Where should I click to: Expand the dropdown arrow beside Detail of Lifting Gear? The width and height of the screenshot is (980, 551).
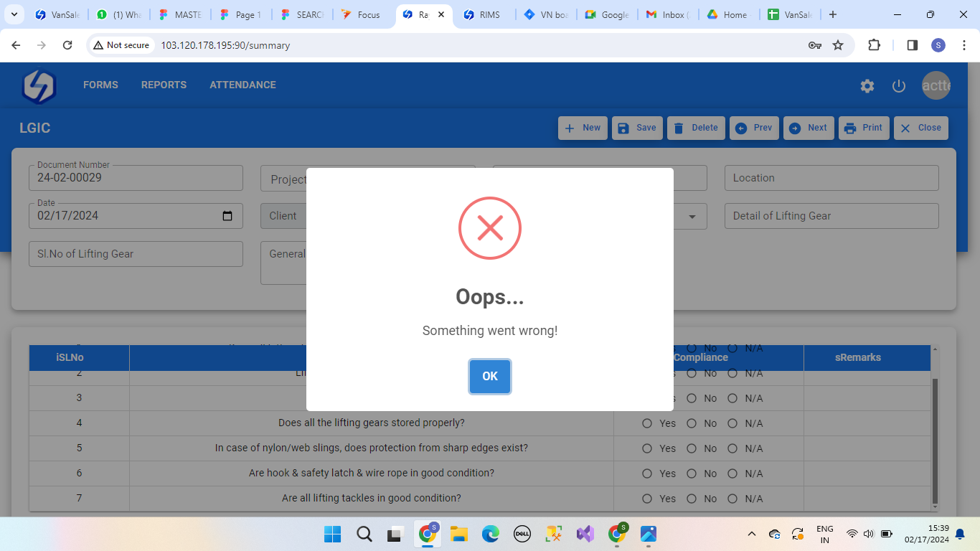click(x=692, y=217)
